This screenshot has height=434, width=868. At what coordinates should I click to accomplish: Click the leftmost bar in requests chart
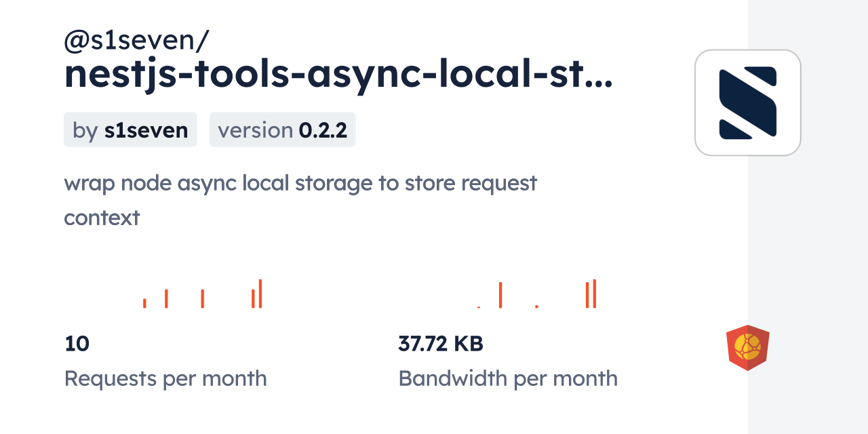click(x=144, y=303)
